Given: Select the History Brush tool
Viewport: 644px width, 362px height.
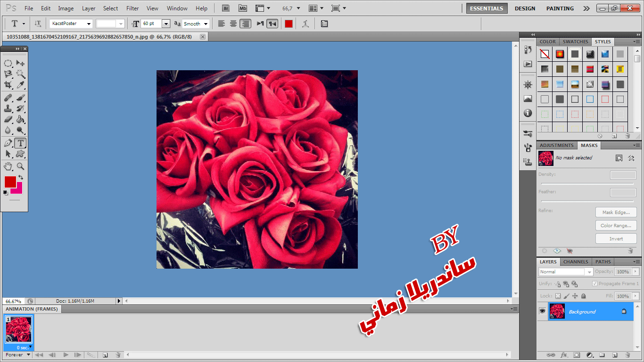Looking at the screenshot, I should (20, 109).
